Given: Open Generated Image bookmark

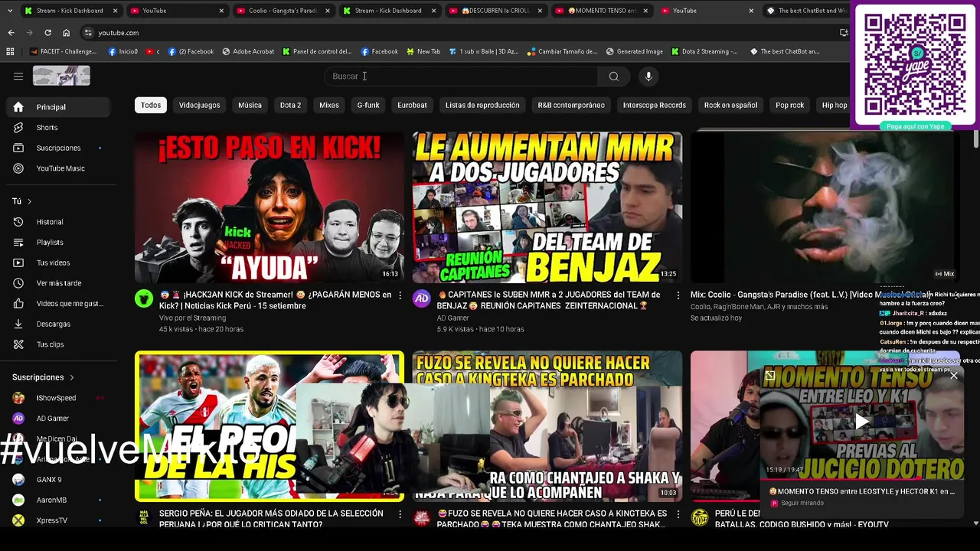Looking at the screenshot, I should 634,51.
